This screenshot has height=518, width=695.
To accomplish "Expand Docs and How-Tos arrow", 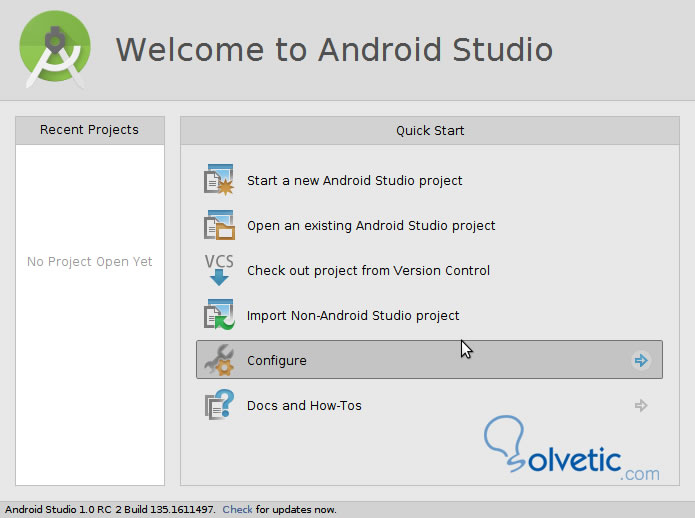I will pos(641,405).
